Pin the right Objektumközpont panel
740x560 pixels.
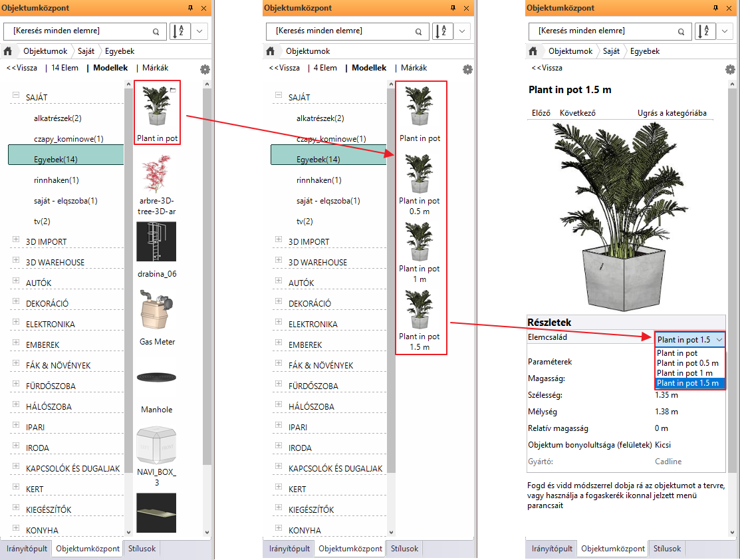point(715,8)
